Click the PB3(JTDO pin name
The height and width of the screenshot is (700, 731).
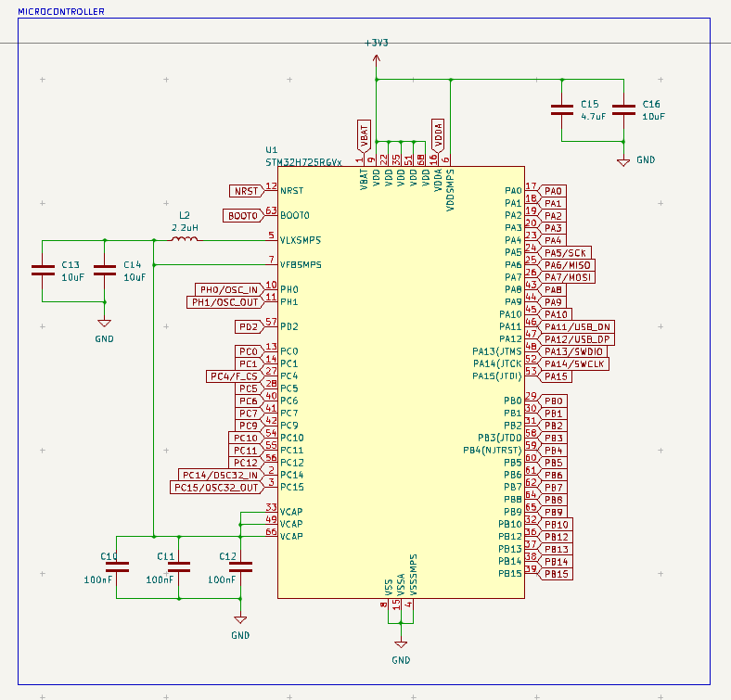pos(500,439)
